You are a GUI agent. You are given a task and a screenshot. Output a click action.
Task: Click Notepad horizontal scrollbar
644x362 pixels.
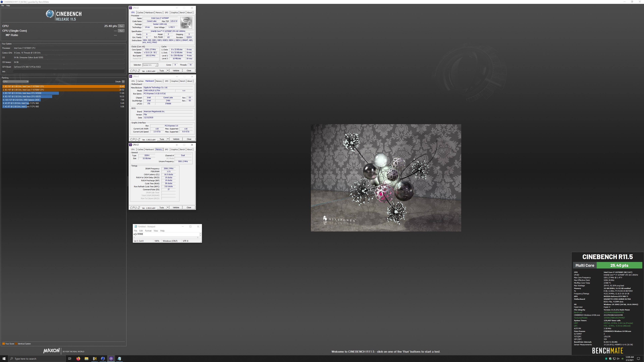166,237
